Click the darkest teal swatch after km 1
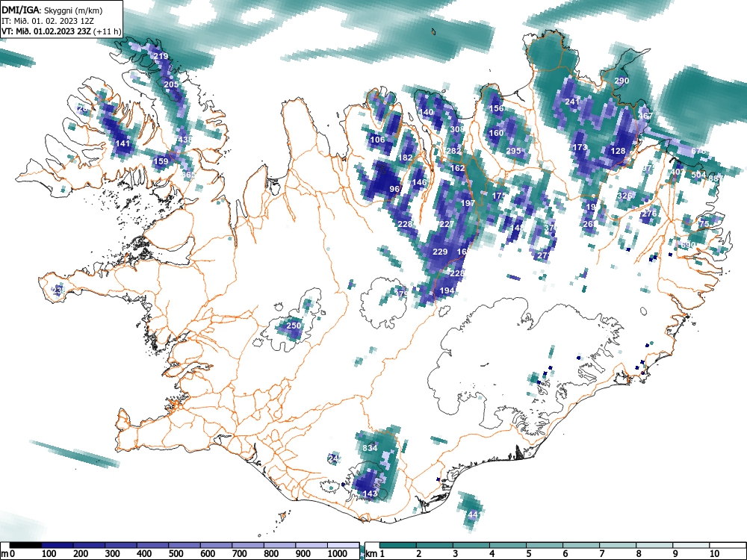Image resolution: width=747 pixels, height=560 pixels. coord(398,545)
